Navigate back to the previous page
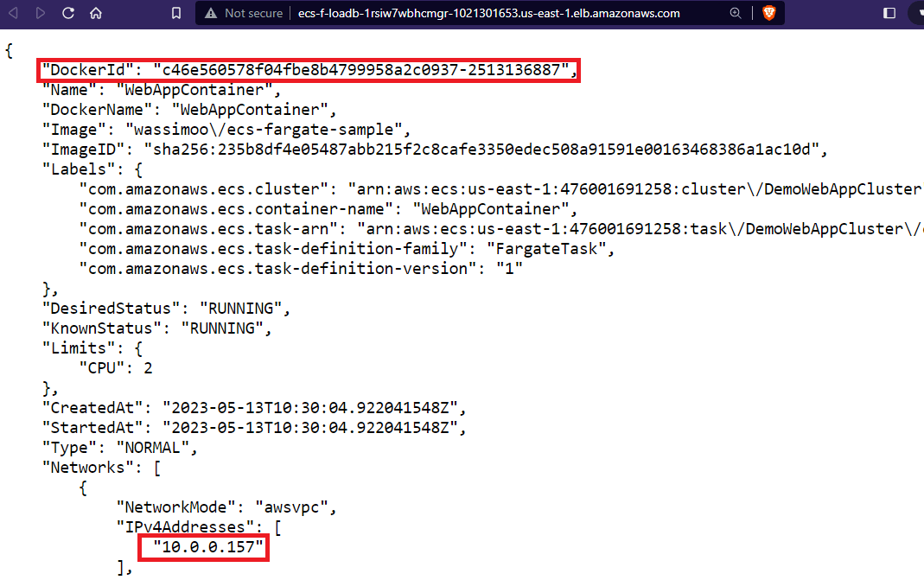This screenshot has width=924, height=580. tap(12, 13)
